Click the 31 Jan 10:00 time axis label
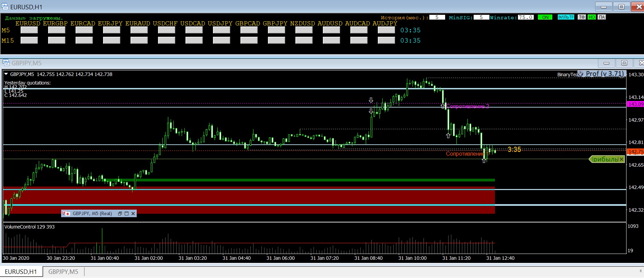Image resolution: width=644 pixels, height=278 pixels. pyautogui.click(x=413, y=258)
